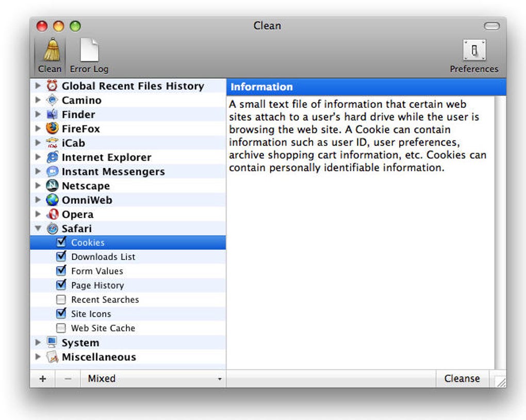The height and width of the screenshot is (420, 526).
Task: Expand the Netscape disclosure triangle
Action: click(38, 186)
